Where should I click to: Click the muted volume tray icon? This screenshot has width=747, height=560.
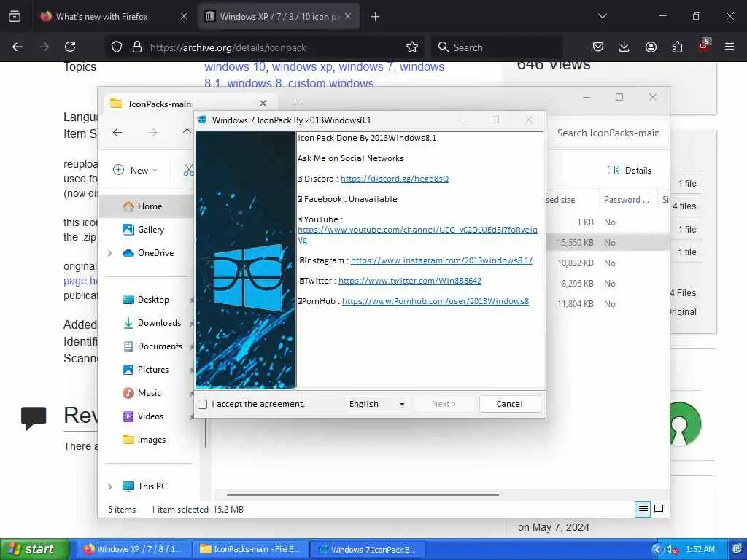tap(672, 550)
